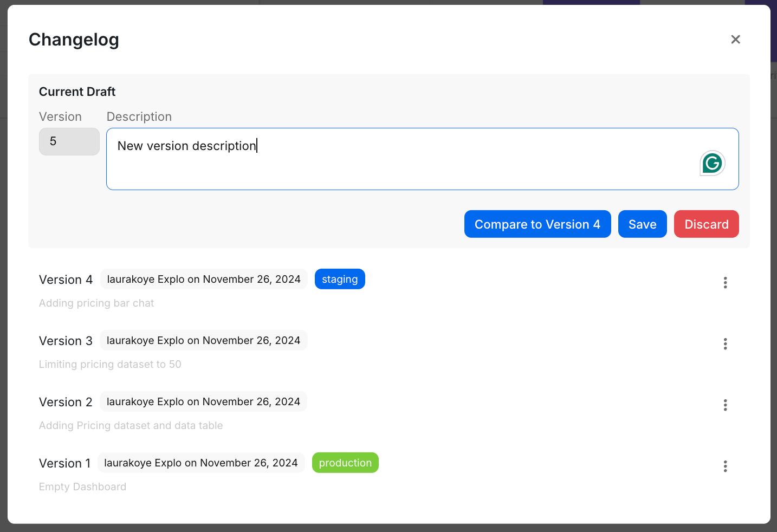Select the Version 4 heading
The width and height of the screenshot is (777, 532).
point(66,280)
